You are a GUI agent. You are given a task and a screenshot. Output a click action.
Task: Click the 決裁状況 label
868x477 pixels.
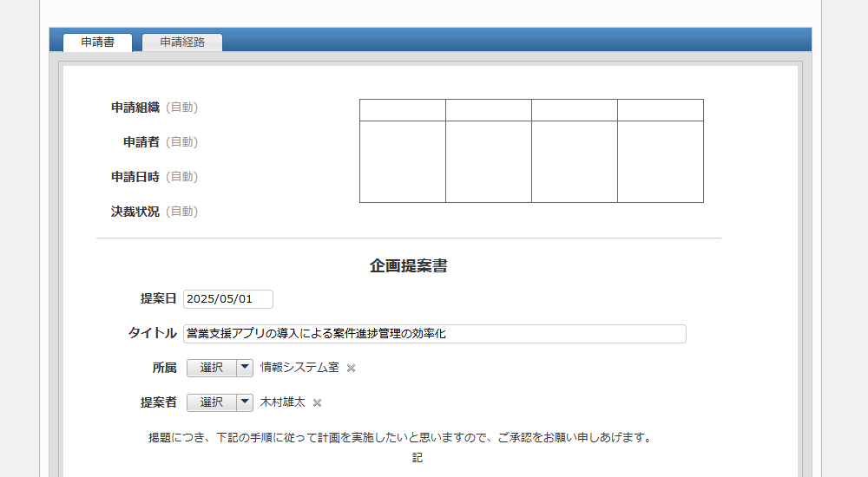pyautogui.click(x=135, y=212)
